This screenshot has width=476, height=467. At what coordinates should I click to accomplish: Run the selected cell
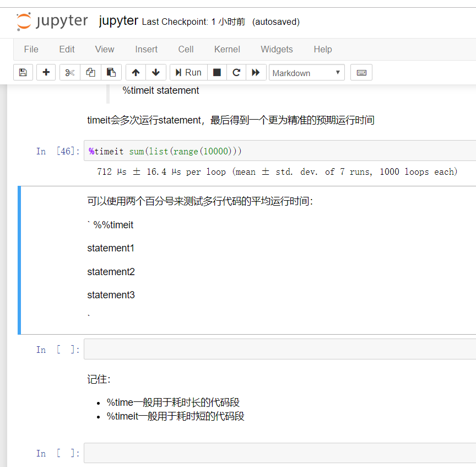pos(188,72)
